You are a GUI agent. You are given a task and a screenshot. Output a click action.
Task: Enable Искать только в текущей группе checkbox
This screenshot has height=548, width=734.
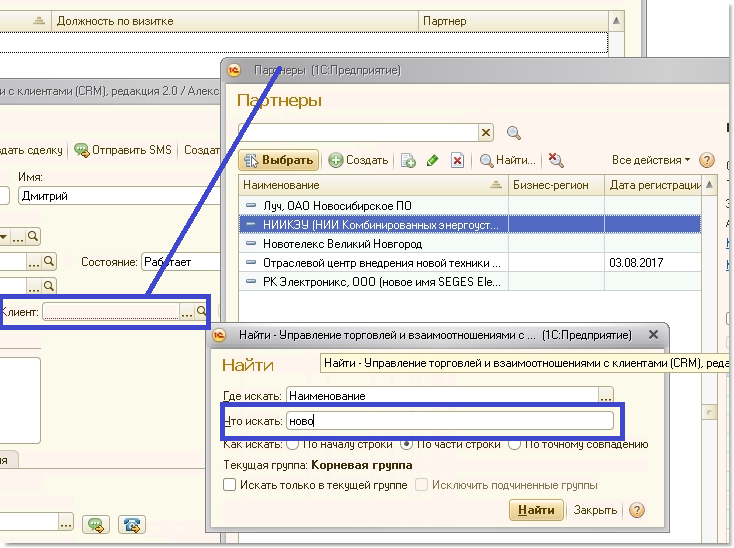click(229, 485)
